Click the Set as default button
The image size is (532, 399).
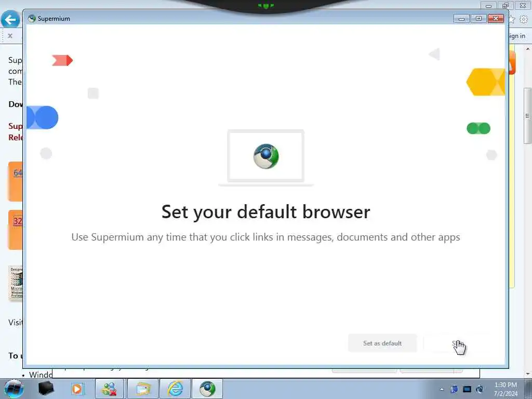coord(382,343)
